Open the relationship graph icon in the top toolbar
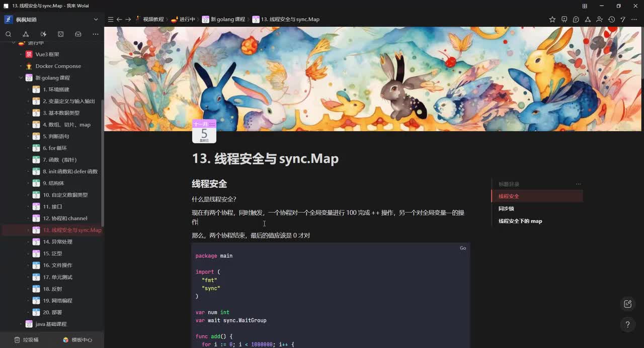The height and width of the screenshot is (348, 644). tap(588, 19)
